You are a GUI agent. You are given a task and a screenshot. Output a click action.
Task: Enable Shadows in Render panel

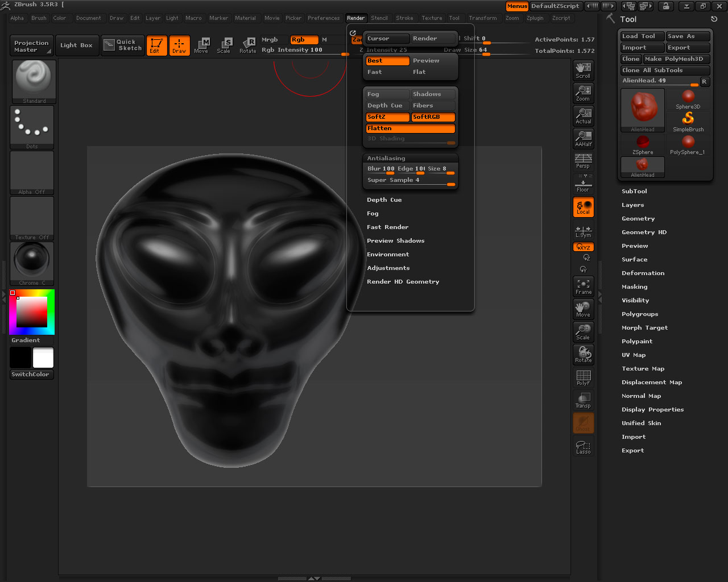(433, 94)
